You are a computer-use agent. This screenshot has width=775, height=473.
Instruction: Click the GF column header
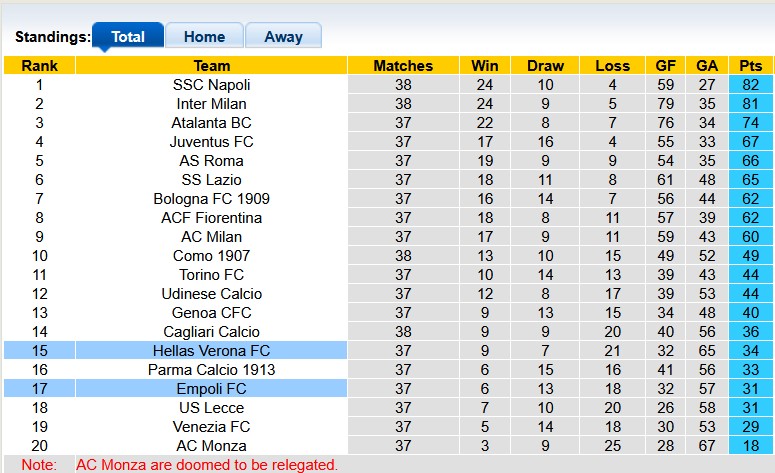pos(665,66)
